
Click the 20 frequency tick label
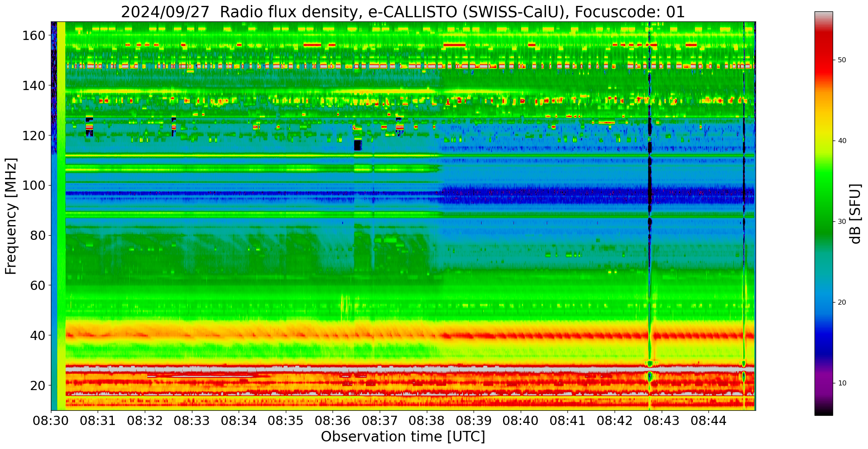tap(38, 385)
